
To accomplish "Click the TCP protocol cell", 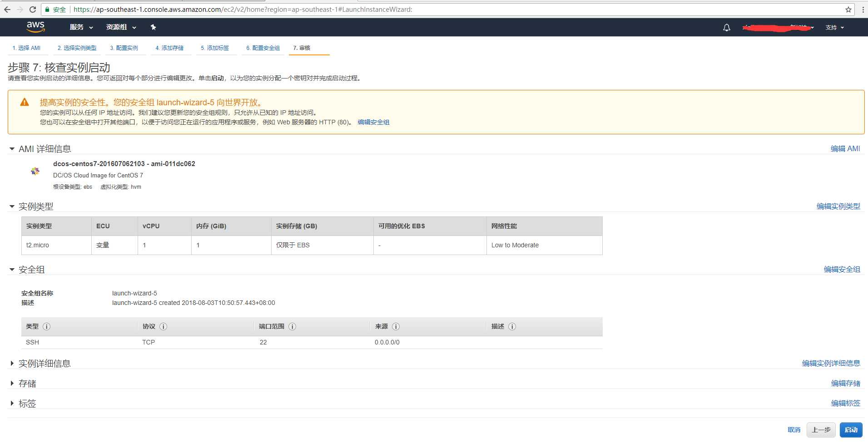I will pyautogui.click(x=149, y=342).
